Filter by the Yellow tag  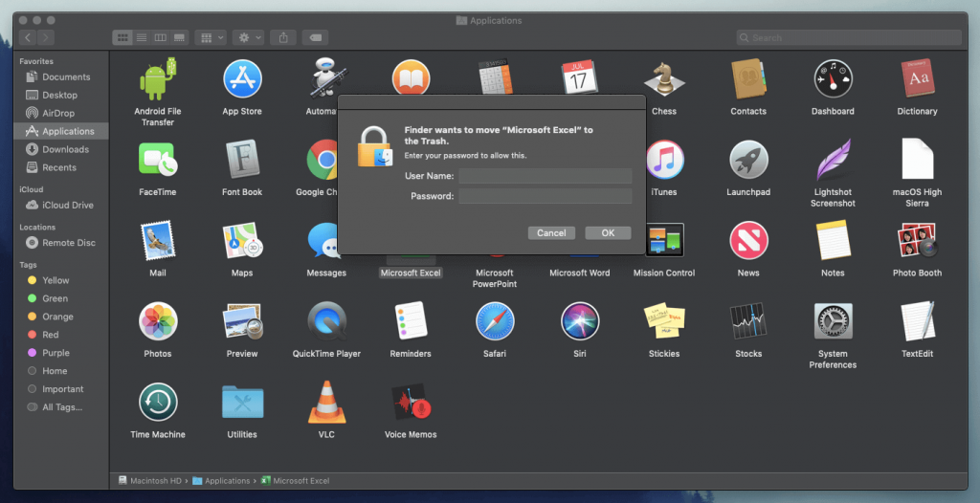click(x=60, y=280)
